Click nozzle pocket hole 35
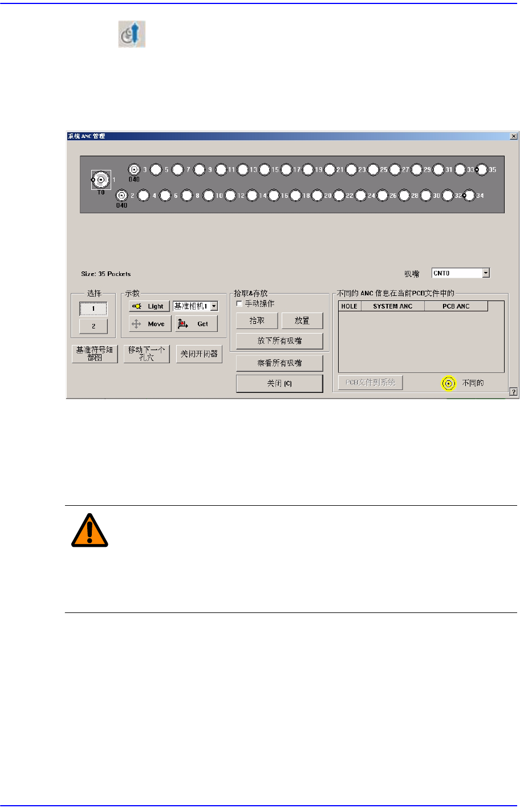Screen dimensions: 520x812 tap(482, 169)
